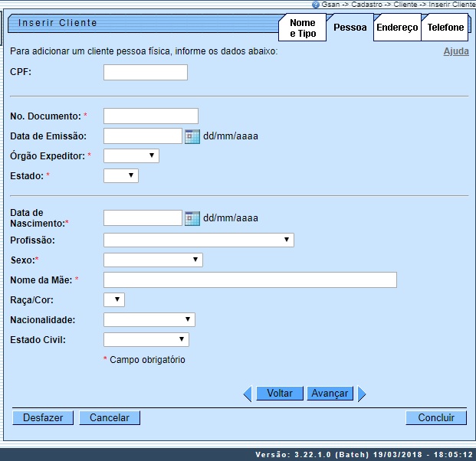Focus the No. Documento field
The width and height of the screenshot is (476, 461).
click(151, 116)
